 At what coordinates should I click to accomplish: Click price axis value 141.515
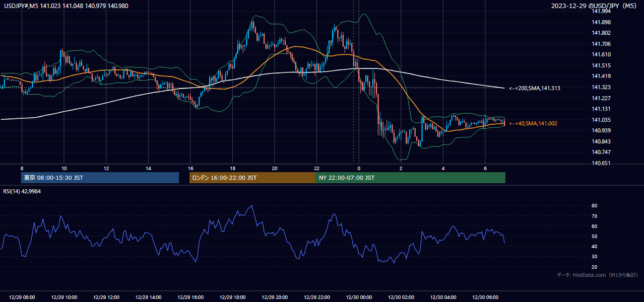pyautogui.click(x=601, y=65)
